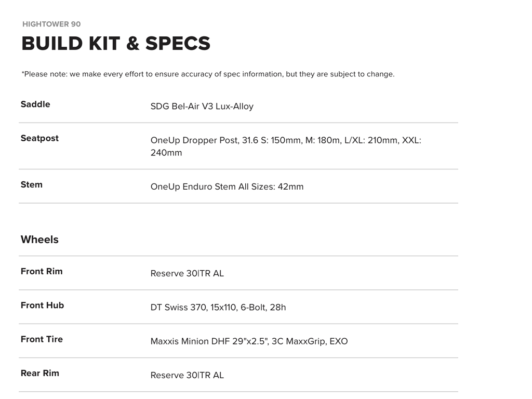
Task: Click the Maxxis Minion DHF tire value
Action: (249, 341)
